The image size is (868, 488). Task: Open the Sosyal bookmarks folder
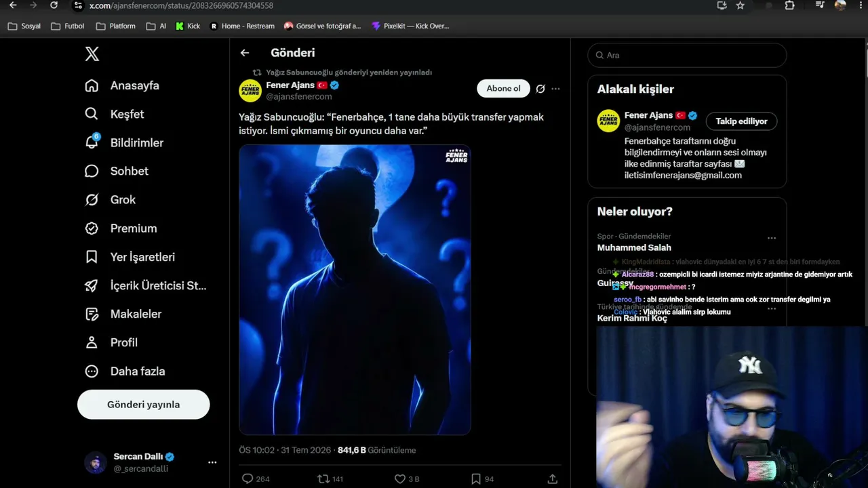24,26
